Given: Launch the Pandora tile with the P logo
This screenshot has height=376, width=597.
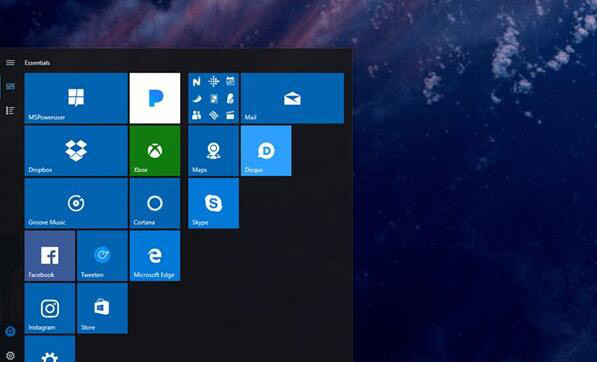Looking at the screenshot, I should pyautogui.click(x=155, y=98).
